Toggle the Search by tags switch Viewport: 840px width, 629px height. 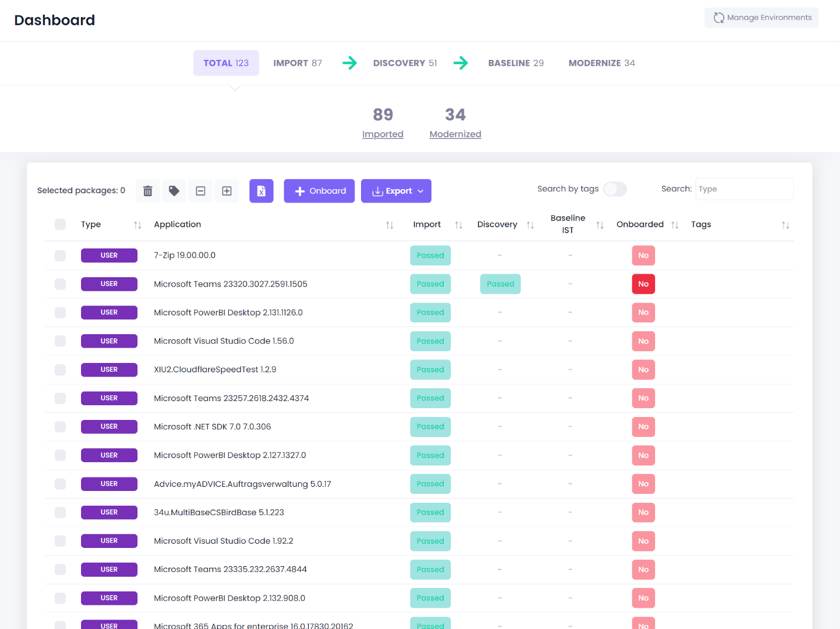point(615,189)
